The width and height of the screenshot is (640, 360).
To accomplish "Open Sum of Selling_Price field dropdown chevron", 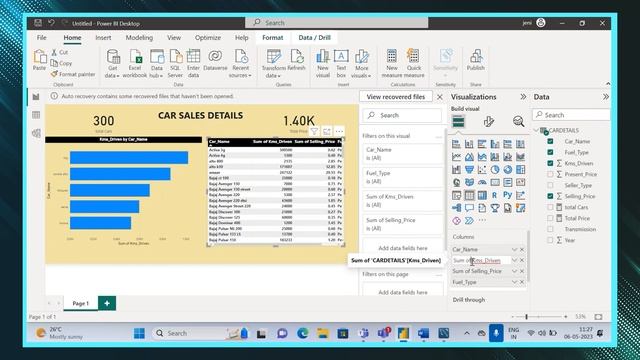I will [x=514, y=271].
